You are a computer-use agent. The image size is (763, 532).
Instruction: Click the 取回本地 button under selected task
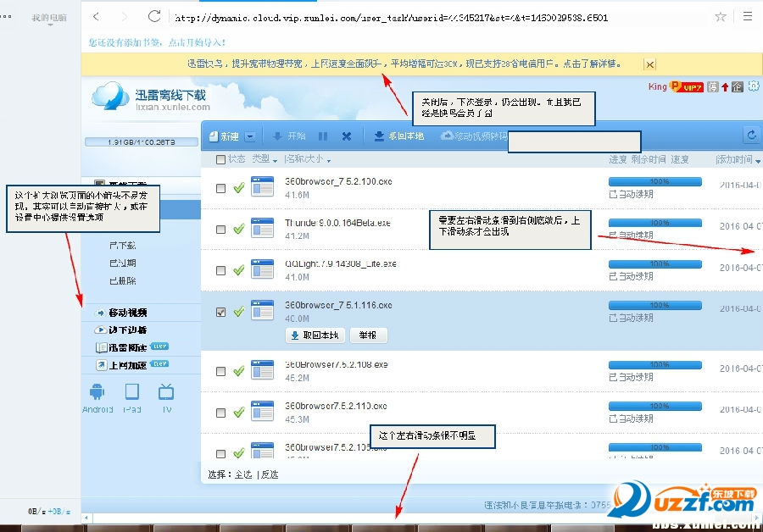[315, 335]
